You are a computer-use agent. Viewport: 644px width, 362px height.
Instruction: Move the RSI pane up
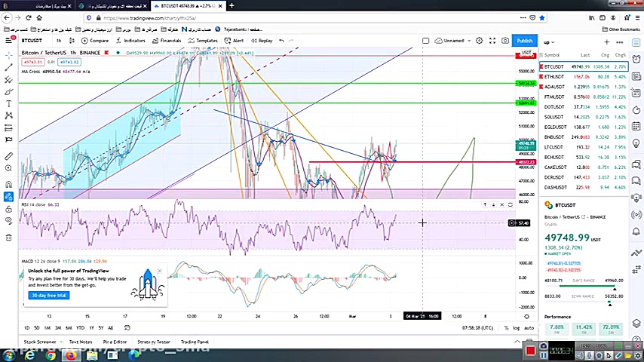(x=485, y=204)
